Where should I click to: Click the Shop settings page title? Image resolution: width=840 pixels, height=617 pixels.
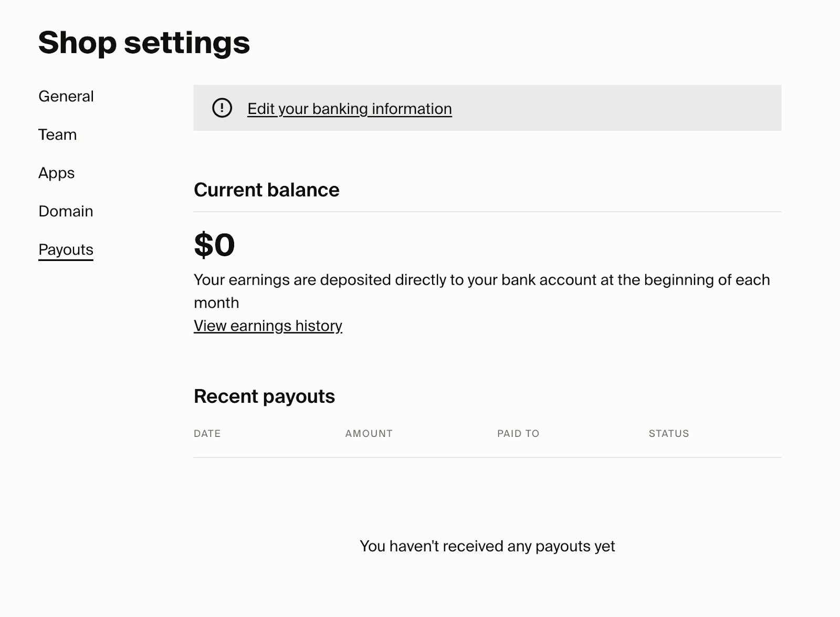coord(144,43)
